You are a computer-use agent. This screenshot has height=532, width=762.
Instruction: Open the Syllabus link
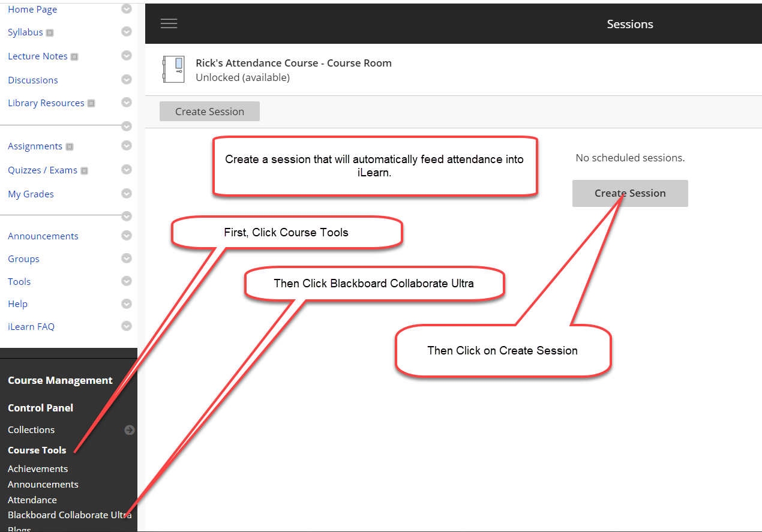point(25,32)
